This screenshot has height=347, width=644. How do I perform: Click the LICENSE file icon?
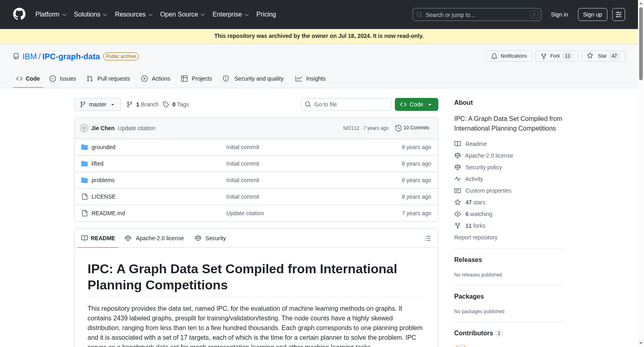pos(85,197)
